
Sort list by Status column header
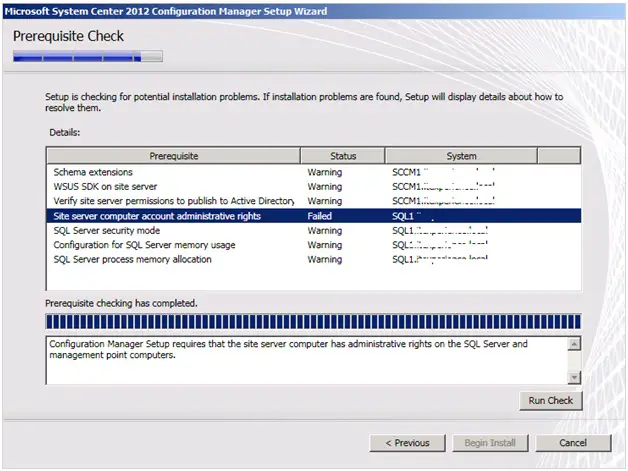[x=342, y=156]
